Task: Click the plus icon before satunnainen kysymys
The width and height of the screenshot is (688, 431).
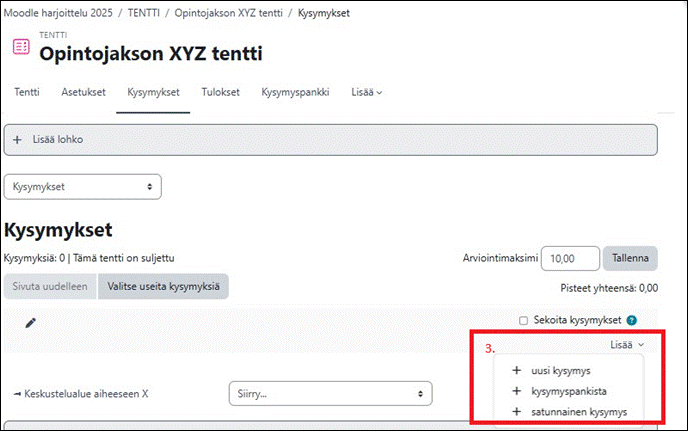Action: pyautogui.click(x=516, y=412)
